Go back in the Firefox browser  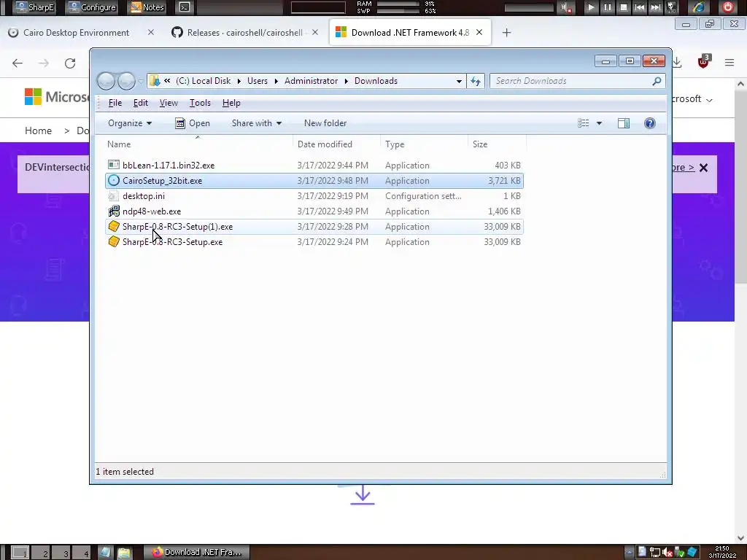(18, 63)
